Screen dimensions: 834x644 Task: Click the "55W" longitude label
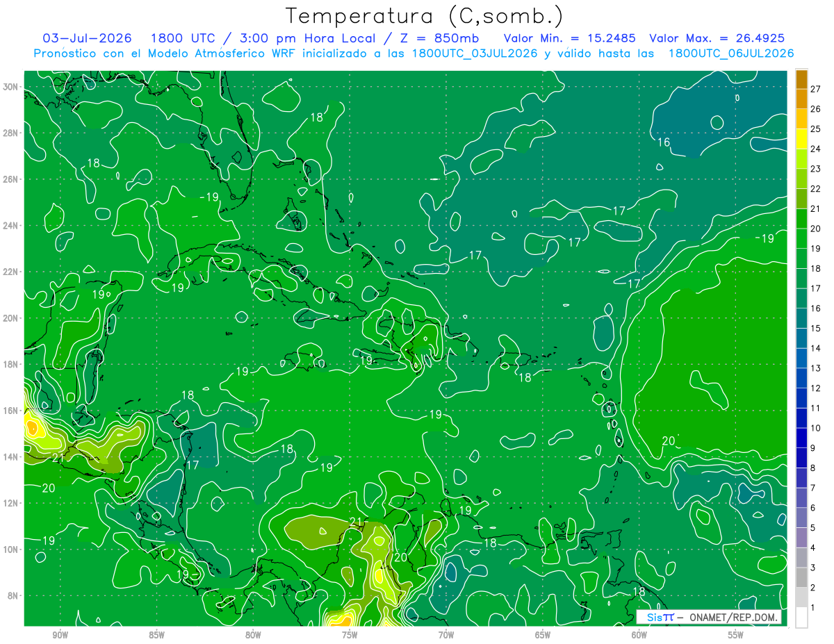(x=736, y=635)
